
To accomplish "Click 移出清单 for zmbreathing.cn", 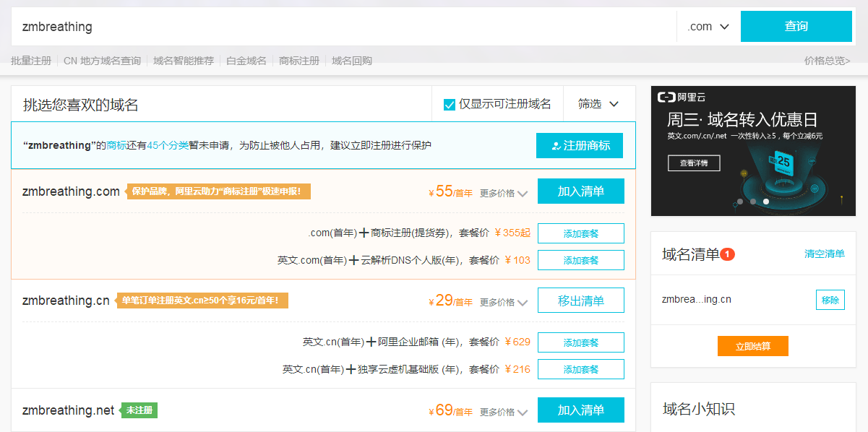I will pos(581,301).
